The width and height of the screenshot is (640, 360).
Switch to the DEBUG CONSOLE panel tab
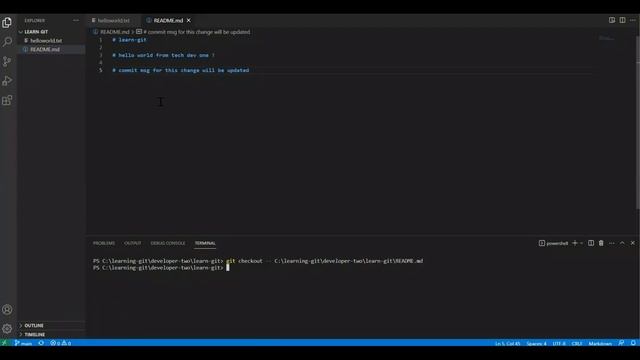[x=168, y=243]
